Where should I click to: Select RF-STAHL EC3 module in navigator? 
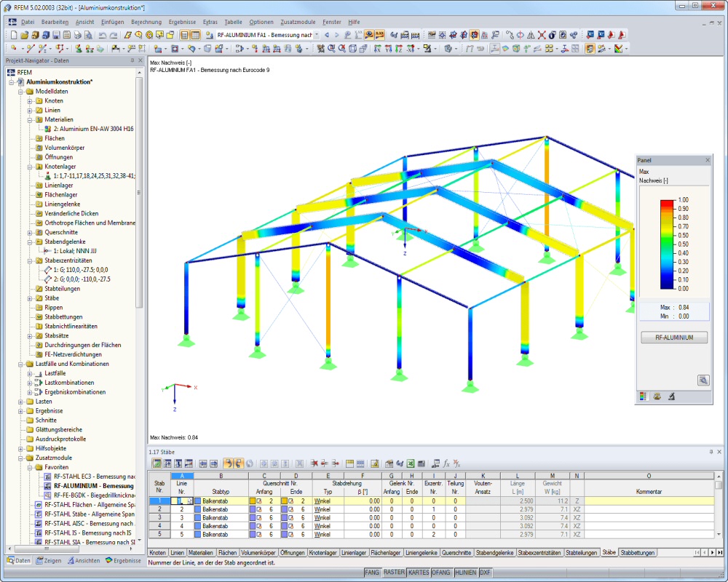click(94, 477)
